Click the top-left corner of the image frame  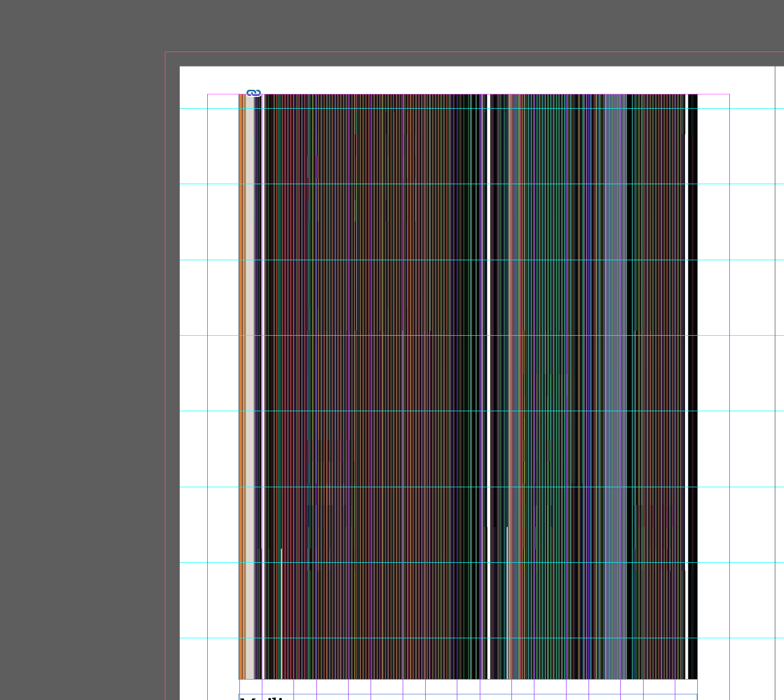tap(240, 95)
